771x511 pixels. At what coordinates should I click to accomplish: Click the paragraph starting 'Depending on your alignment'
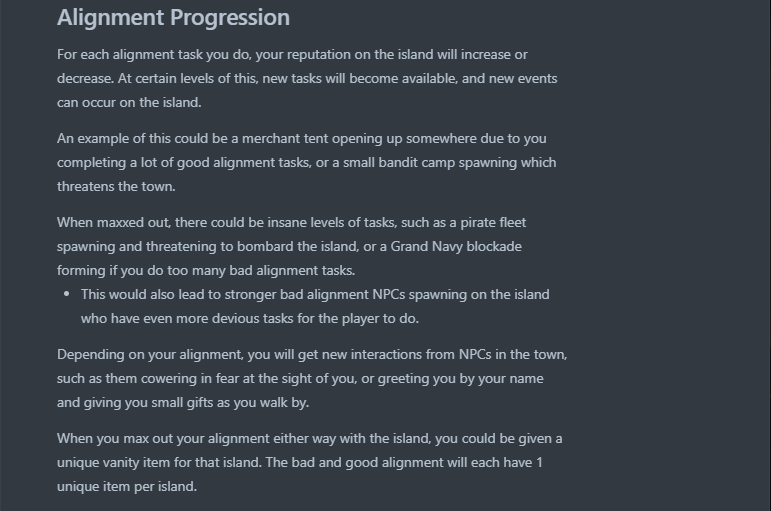tap(312, 378)
